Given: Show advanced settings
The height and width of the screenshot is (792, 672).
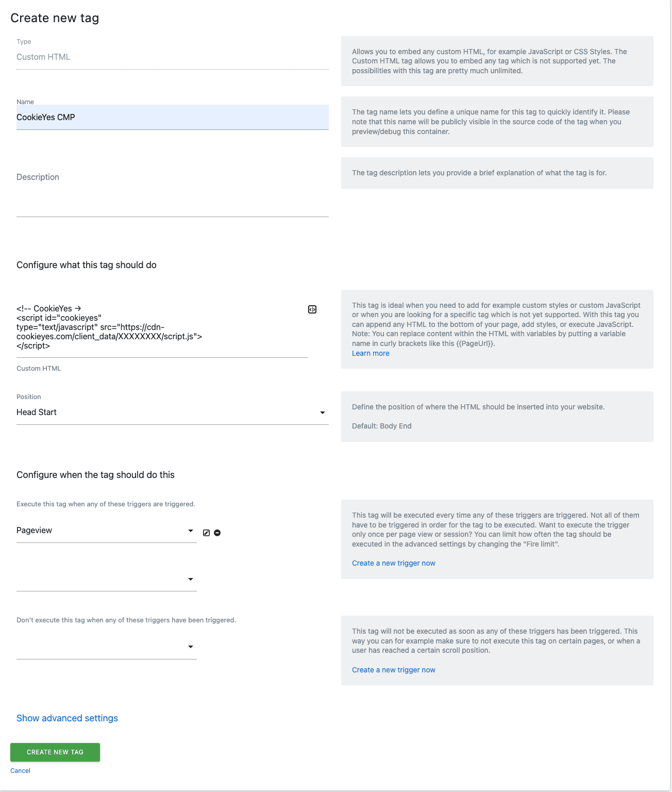Looking at the screenshot, I should click(67, 718).
